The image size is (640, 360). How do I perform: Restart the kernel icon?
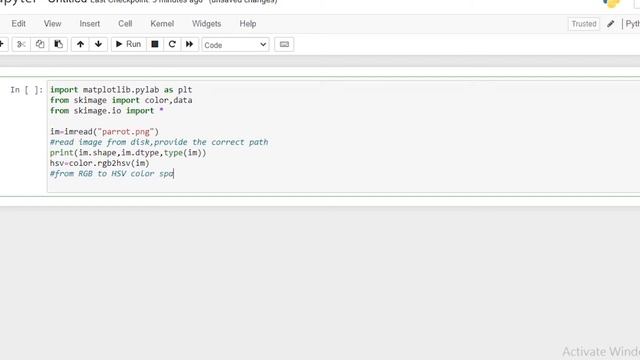click(172, 44)
